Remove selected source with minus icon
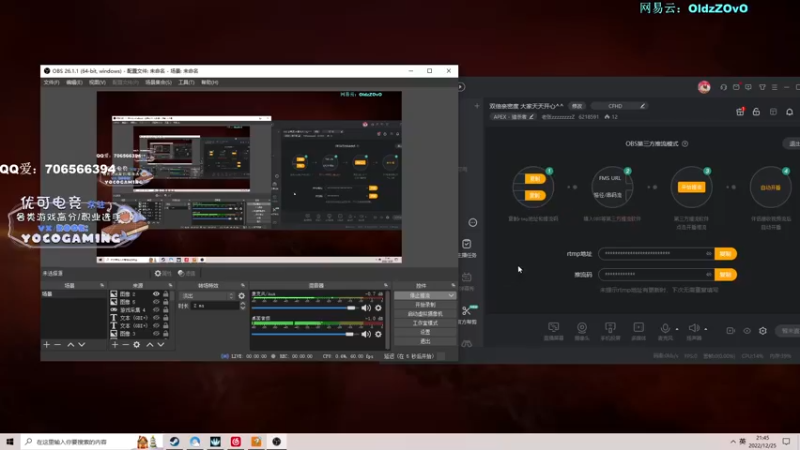Screen dimensions: 800x450 click(126, 345)
